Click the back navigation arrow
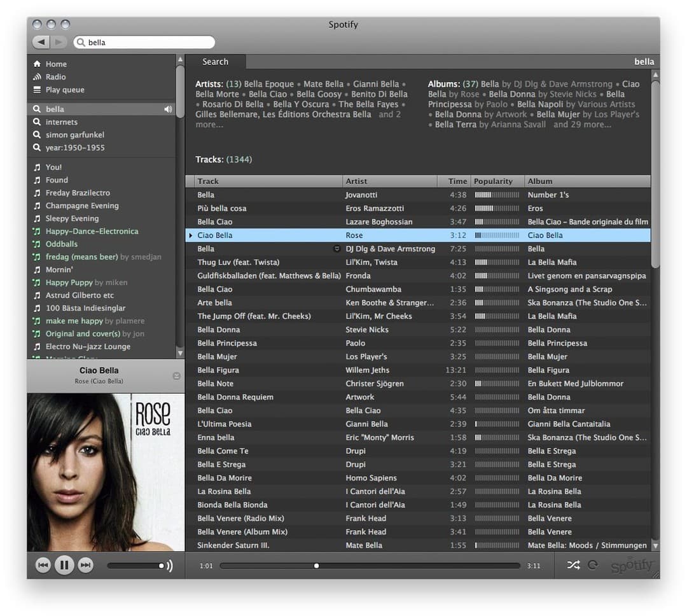The image size is (687, 616). 43,42
